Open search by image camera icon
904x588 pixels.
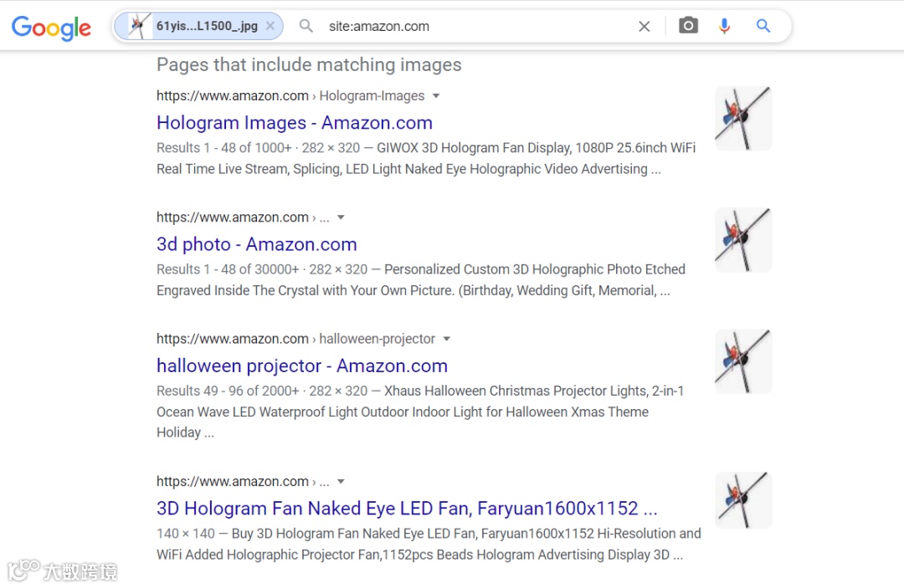pos(688,25)
